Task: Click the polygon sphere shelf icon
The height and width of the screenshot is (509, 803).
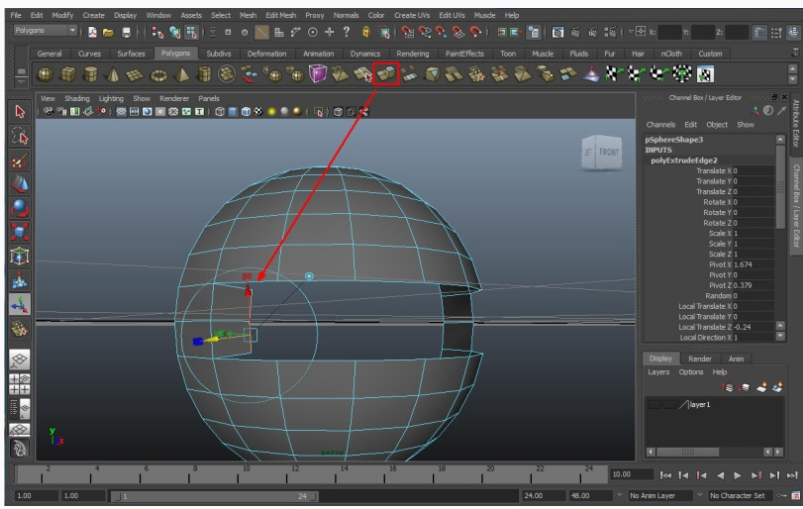Action: coord(45,75)
